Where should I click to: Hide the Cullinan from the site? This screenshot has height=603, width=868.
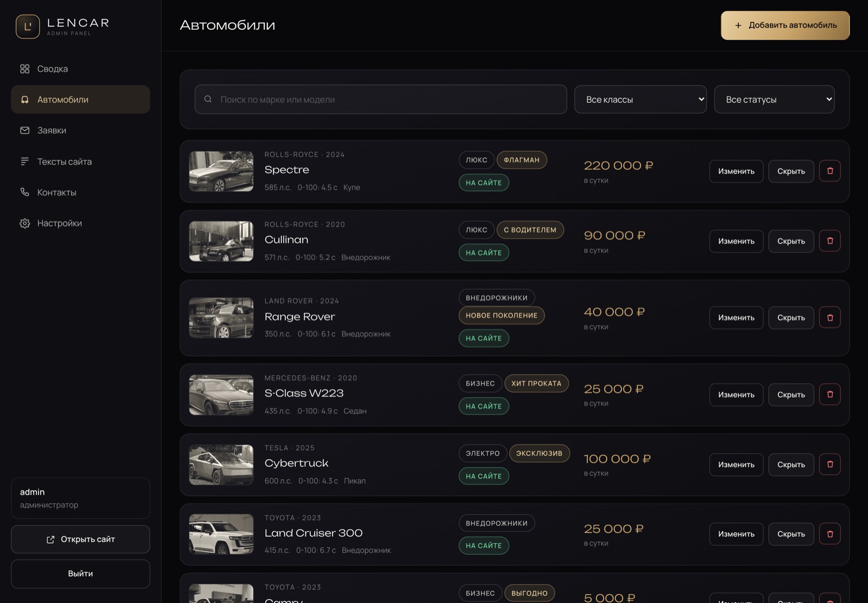point(791,241)
